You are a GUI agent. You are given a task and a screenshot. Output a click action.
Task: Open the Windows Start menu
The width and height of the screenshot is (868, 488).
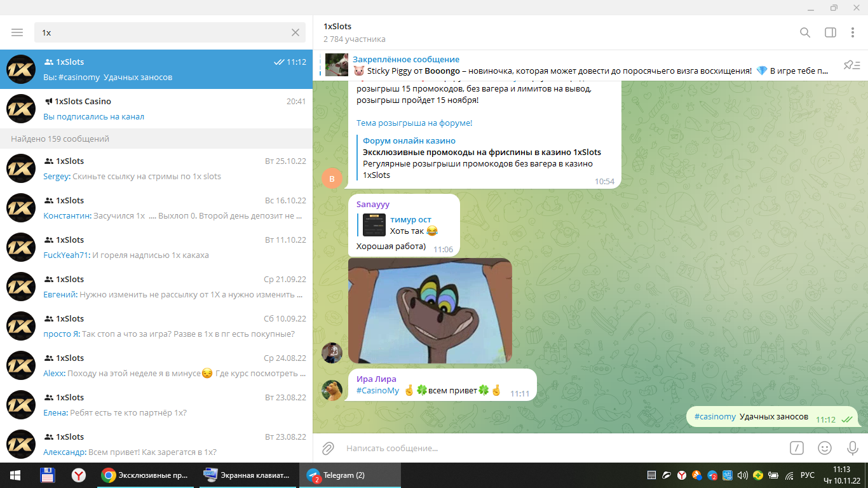point(15,475)
